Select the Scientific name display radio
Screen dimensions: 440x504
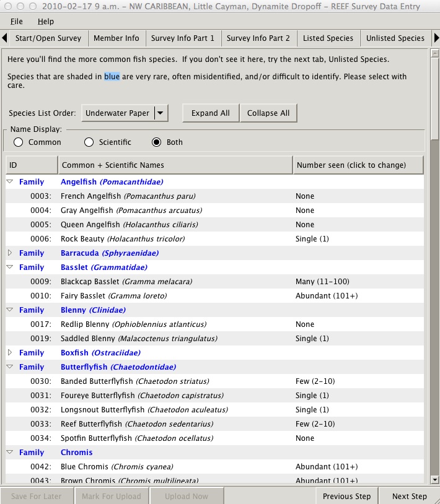89,142
